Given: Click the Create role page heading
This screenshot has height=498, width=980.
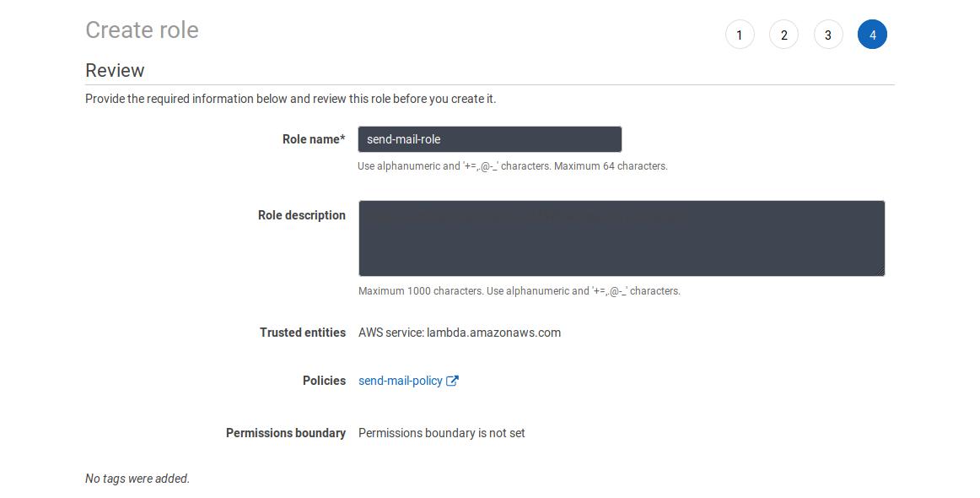Looking at the screenshot, I should coord(142,30).
